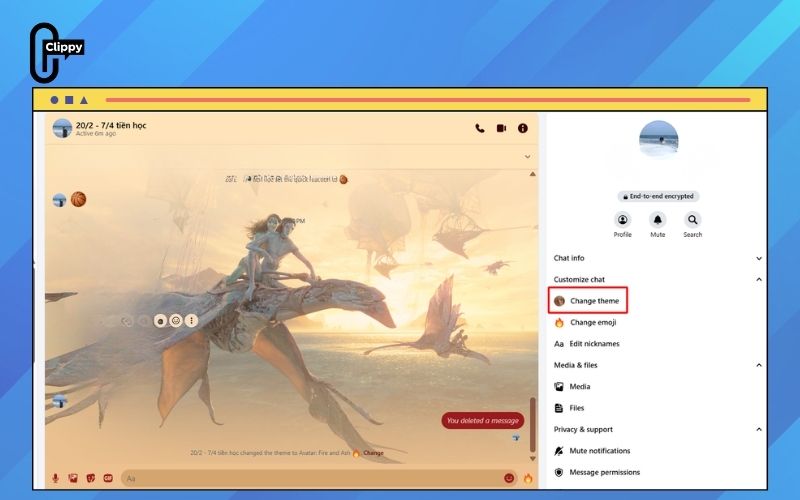Image resolution: width=800 pixels, height=500 pixels.
Task: Open the sticker picker icon
Action: pos(90,478)
